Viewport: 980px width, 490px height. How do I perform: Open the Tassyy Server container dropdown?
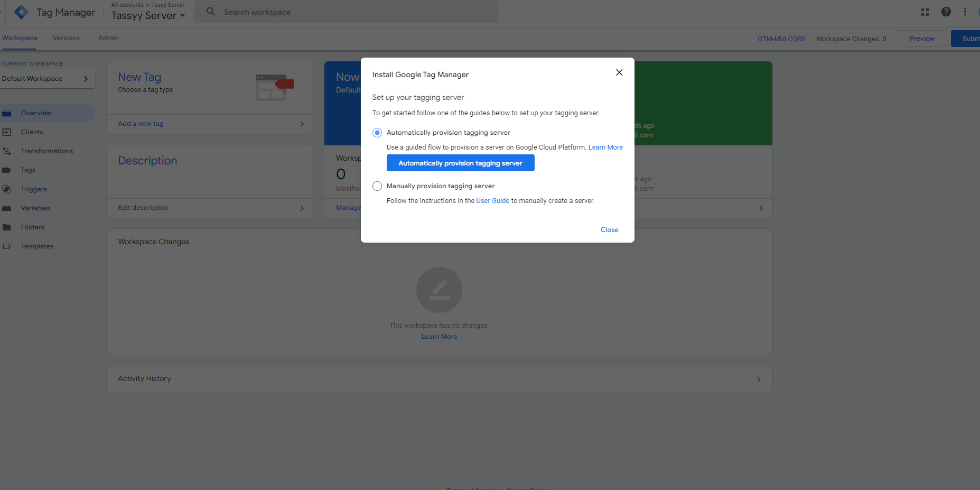click(x=148, y=16)
